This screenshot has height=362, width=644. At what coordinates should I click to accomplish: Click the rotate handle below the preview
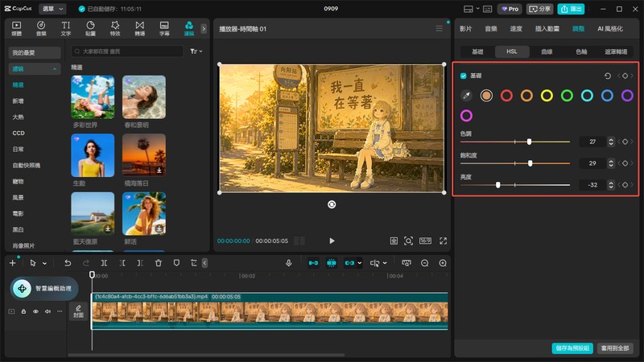tap(332, 204)
